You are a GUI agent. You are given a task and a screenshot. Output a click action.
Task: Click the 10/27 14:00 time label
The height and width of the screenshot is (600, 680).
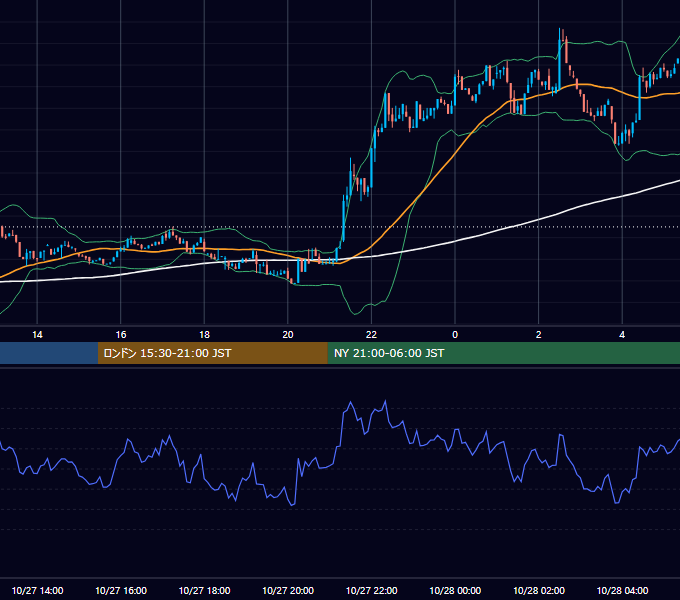pos(37,590)
